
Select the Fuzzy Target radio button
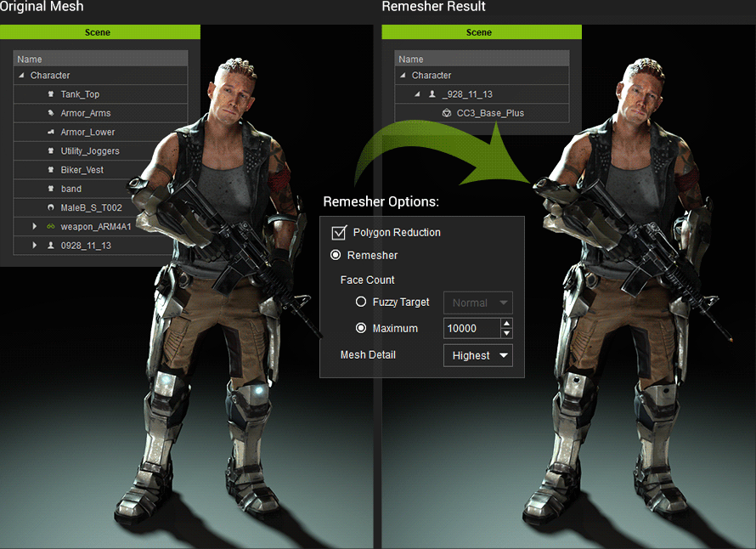pos(361,302)
